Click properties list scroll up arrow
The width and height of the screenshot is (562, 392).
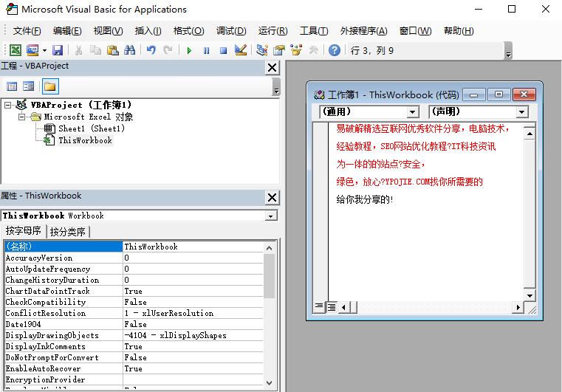269,248
